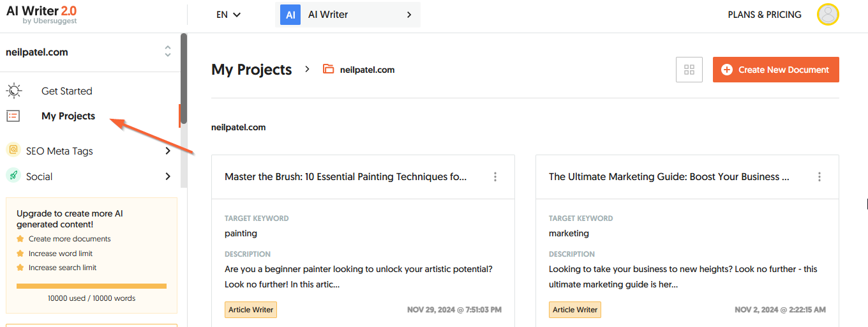
Task: Click the user profile avatar icon
Action: 828,15
